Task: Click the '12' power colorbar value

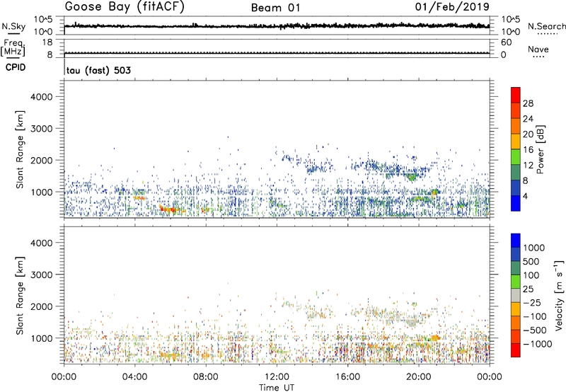Action: pos(528,166)
